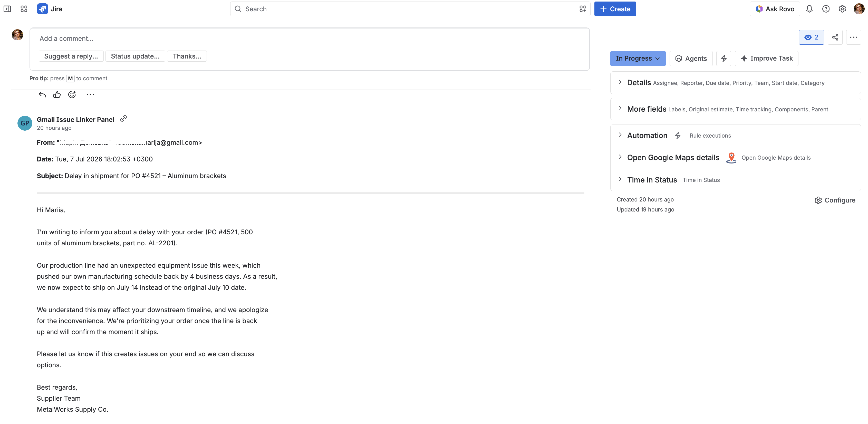Screen dimensions: 868x424
Task: Toggle the watch issue eye button
Action: (x=811, y=37)
